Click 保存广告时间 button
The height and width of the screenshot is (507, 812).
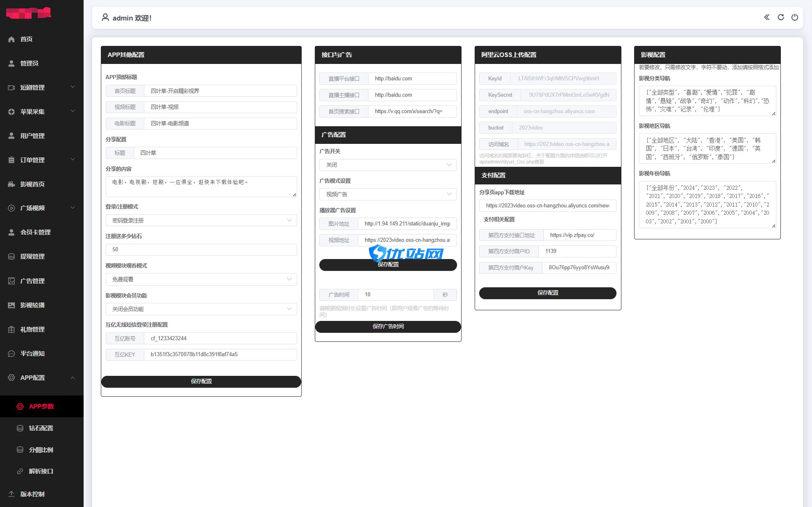pos(388,327)
